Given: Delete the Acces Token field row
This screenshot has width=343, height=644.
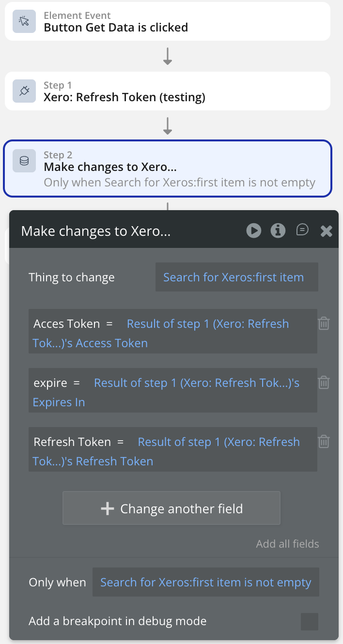Looking at the screenshot, I should 324,323.
